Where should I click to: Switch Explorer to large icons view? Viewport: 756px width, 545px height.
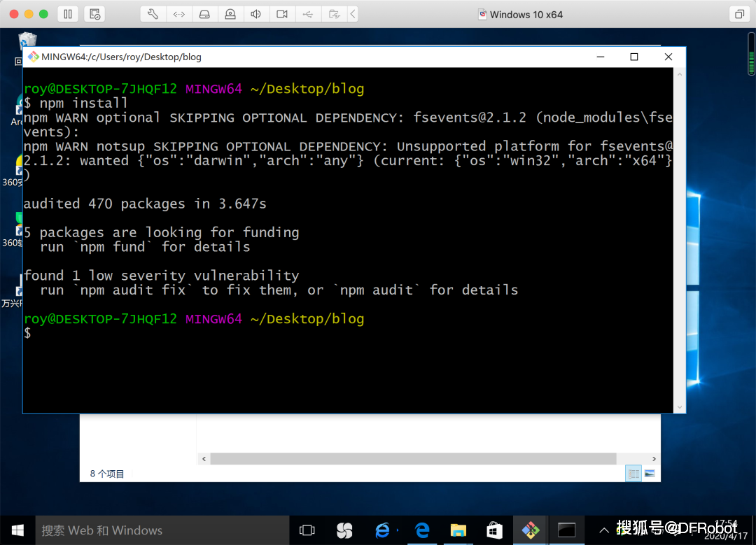[x=650, y=474]
